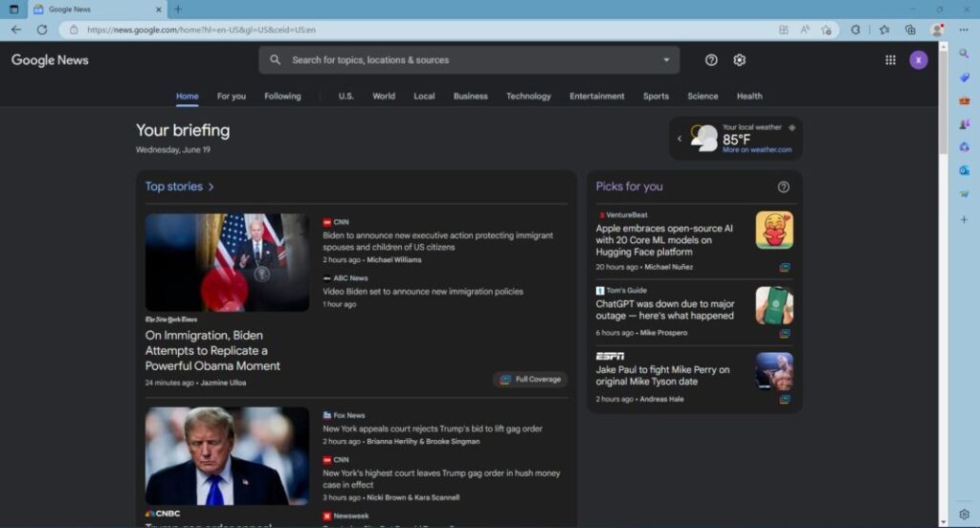Open the Business news section

(x=471, y=97)
